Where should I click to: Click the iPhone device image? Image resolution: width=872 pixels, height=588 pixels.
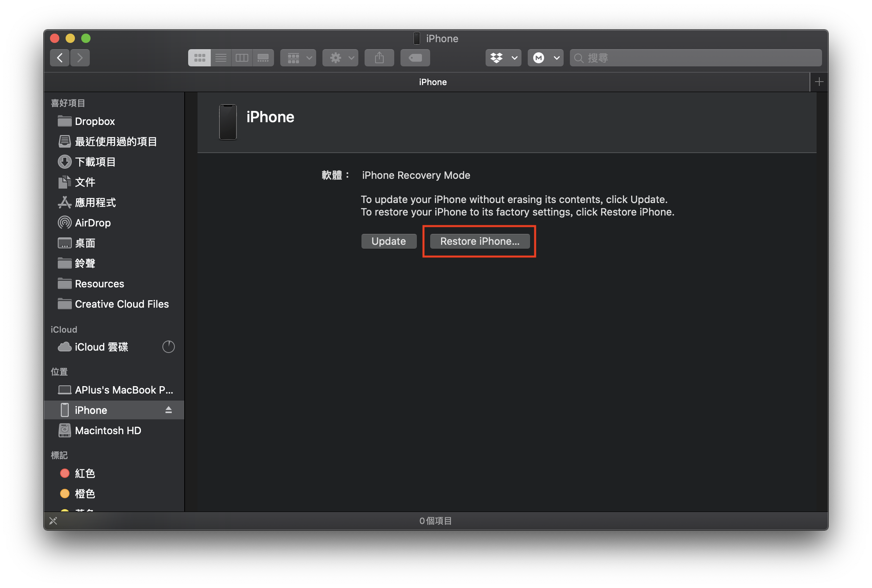tap(228, 122)
